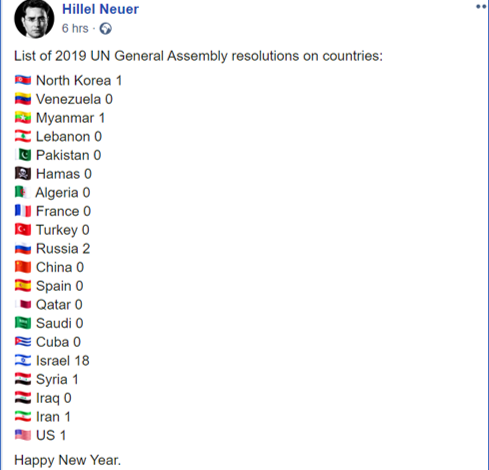The image size is (489, 470).
Task: Open Hillel Neuer's profile picture
Action: pos(34,19)
